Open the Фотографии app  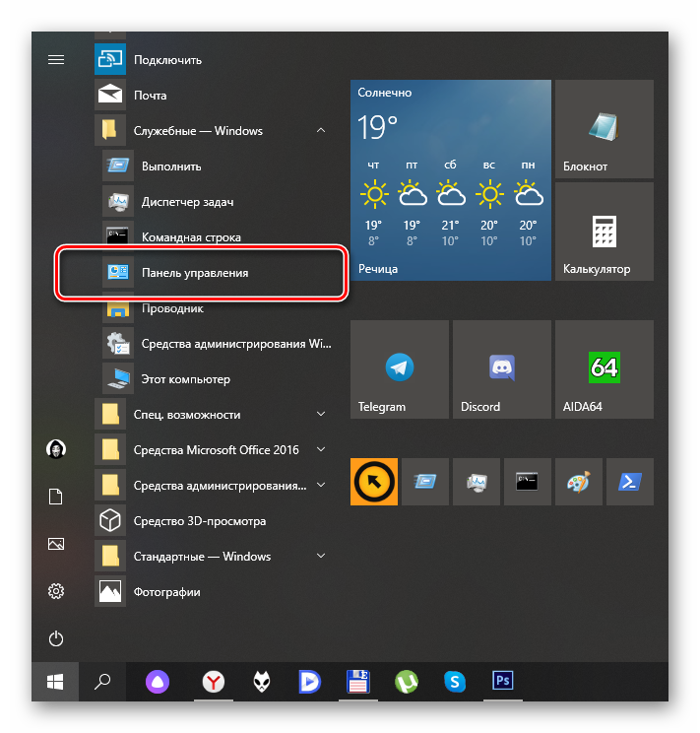pos(214,592)
